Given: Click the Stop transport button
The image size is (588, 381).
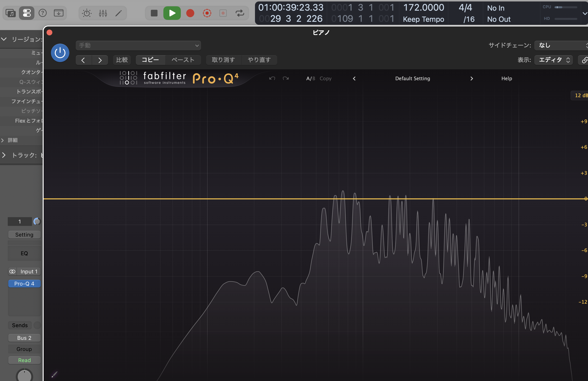Looking at the screenshot, I should point(154,13).
